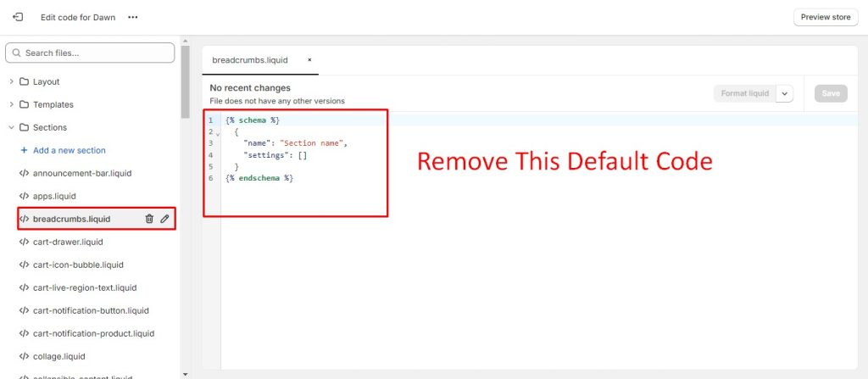The width and height of the screenshot is (868, 379).
Task: Click the plus icon to add a section
Action: tap(24, 150)
